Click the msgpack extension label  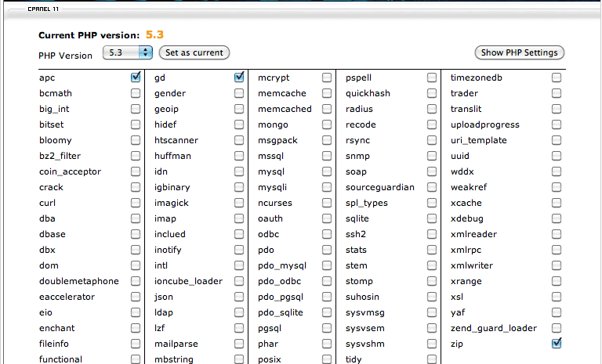pyautogui.click(x=278, y=140)
